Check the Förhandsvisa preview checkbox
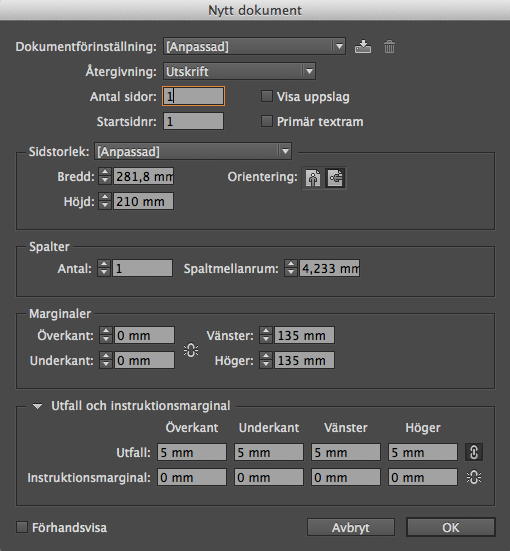 (22, 527)
